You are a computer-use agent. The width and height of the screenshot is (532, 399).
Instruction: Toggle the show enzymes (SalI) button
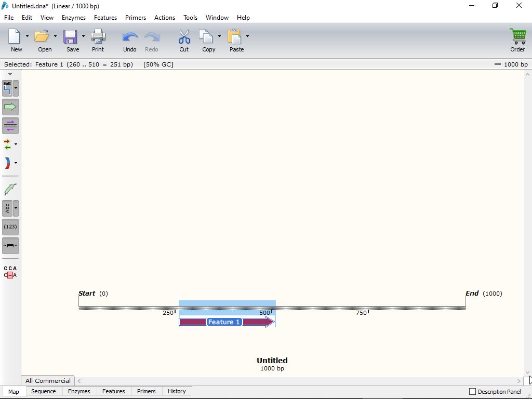coord(7,88)
